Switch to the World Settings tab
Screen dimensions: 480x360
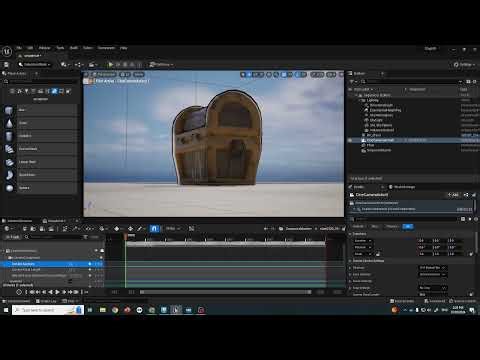(401, 187)
